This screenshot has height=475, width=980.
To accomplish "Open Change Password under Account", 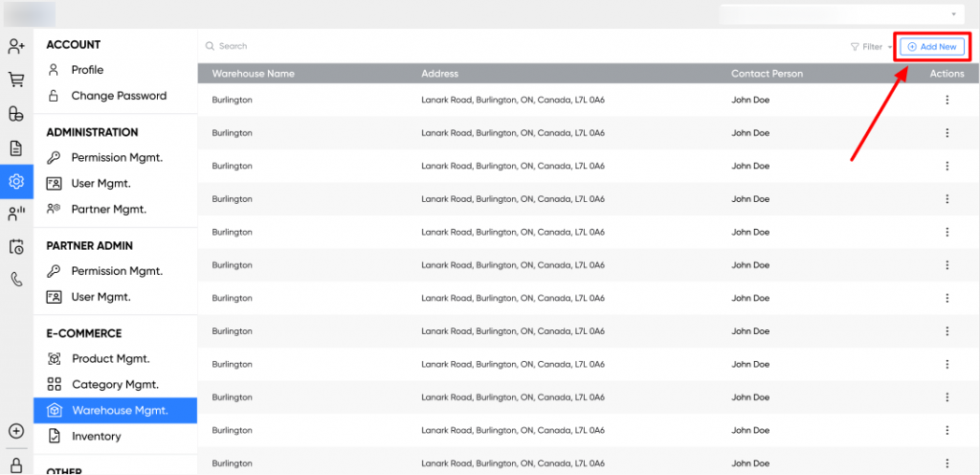I will (118, 96).
